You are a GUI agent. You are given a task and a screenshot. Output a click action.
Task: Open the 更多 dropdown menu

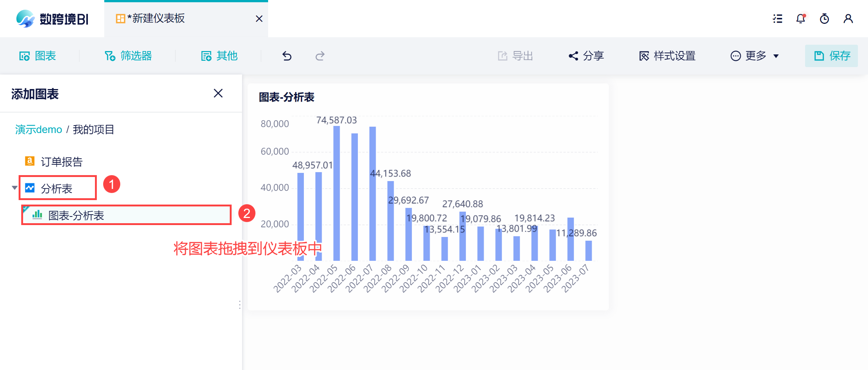pos(755,56)
